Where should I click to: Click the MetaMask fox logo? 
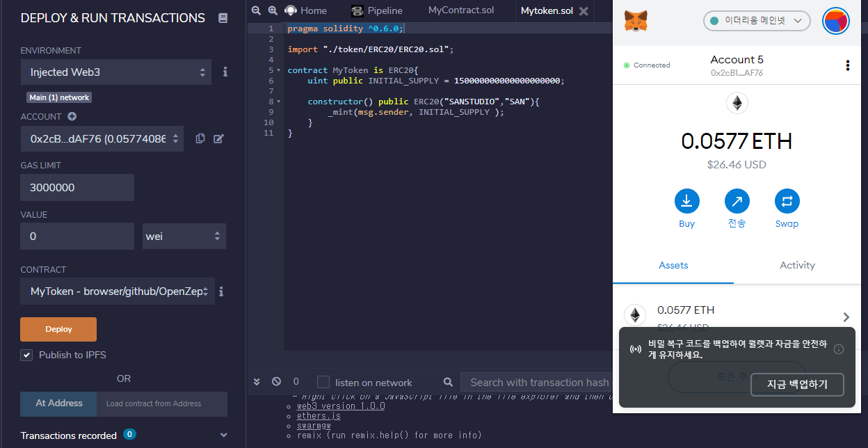(636, 21)
